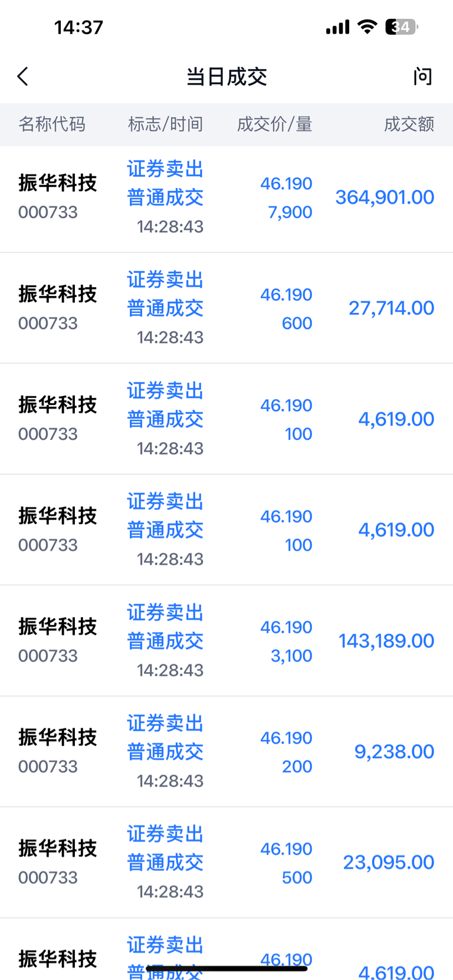Tap the 标志/时间 column header

tap(165, 124)
